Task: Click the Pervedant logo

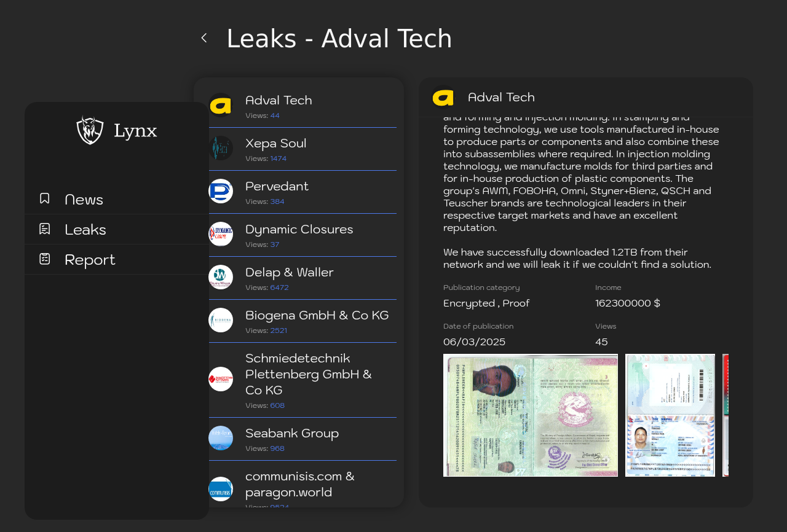Action: coord(221,191)
